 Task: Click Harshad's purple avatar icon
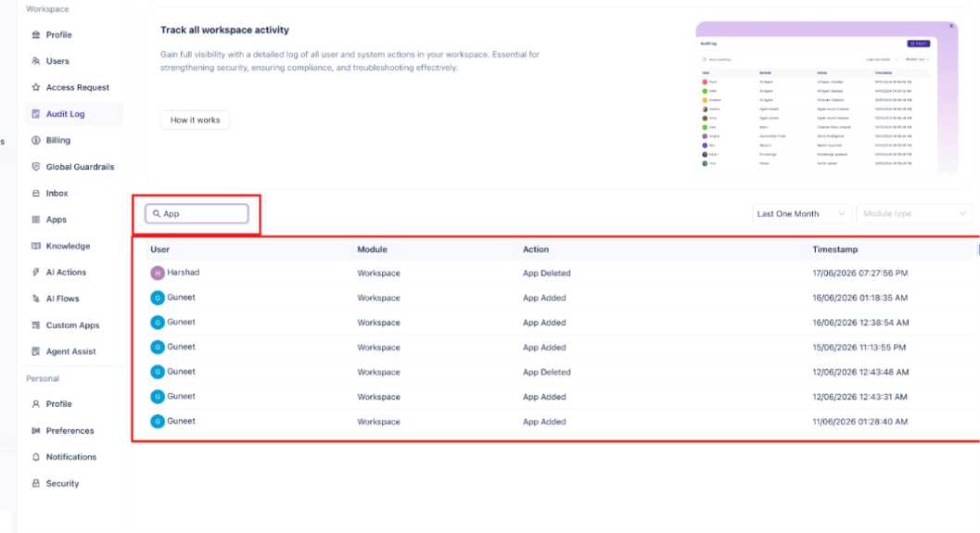[158, 273]
